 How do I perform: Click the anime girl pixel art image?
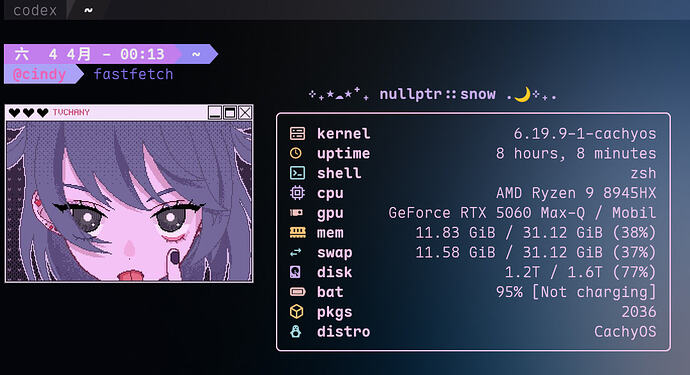[129, 201]
